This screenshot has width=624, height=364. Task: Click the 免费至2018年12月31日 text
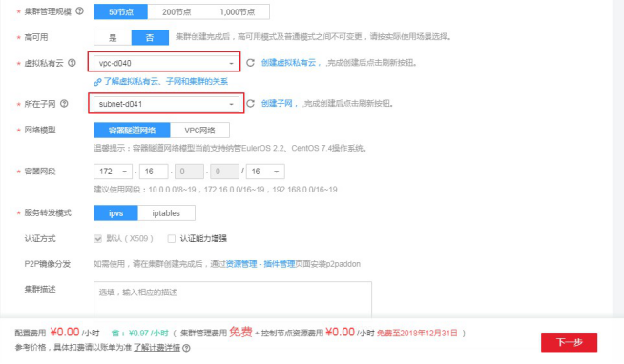(417, 333)
